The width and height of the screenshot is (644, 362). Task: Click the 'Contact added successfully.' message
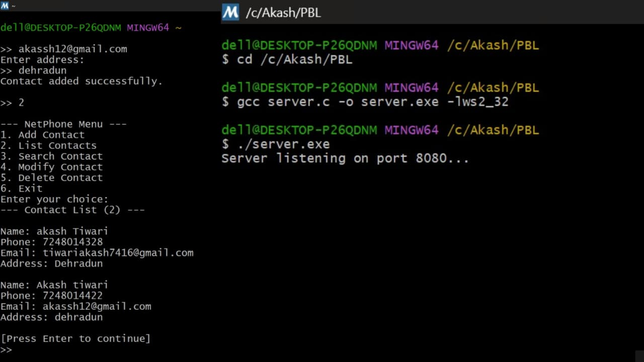tap(82, 81)
